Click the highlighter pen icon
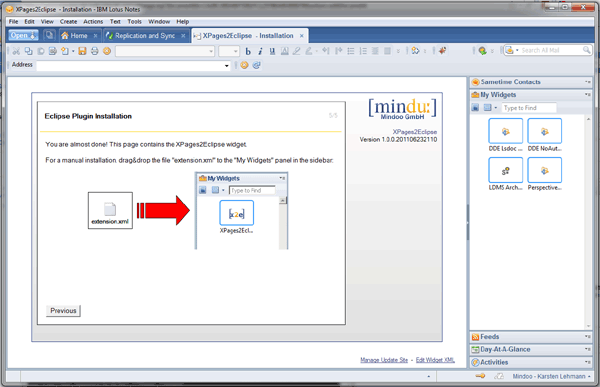Viewport: 600px width, 387px height. (297, 51)
